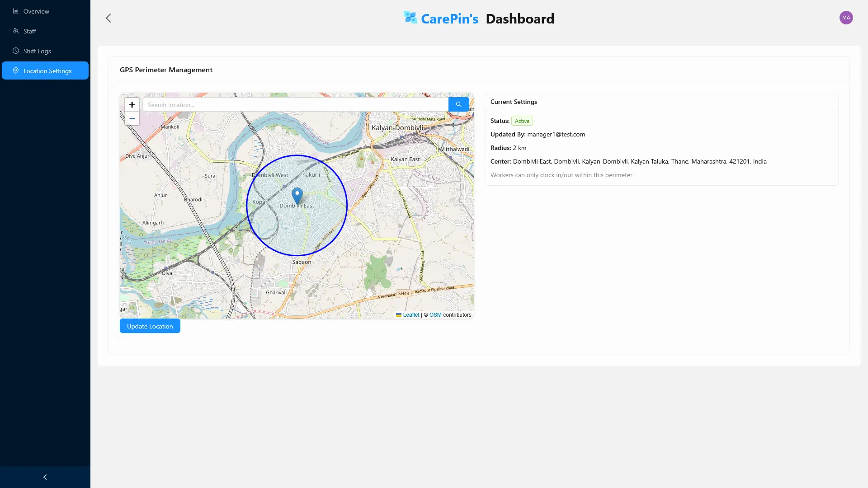Click the blue perimeter circle edge
This screenshot has height=488, width=868.
(x=347, y=206)
